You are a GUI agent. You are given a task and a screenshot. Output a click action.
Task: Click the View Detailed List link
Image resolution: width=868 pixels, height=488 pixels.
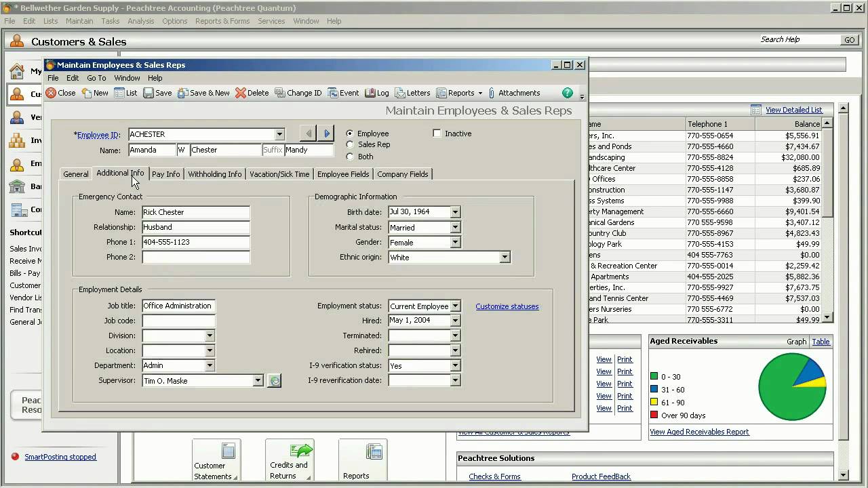(793, 110)
